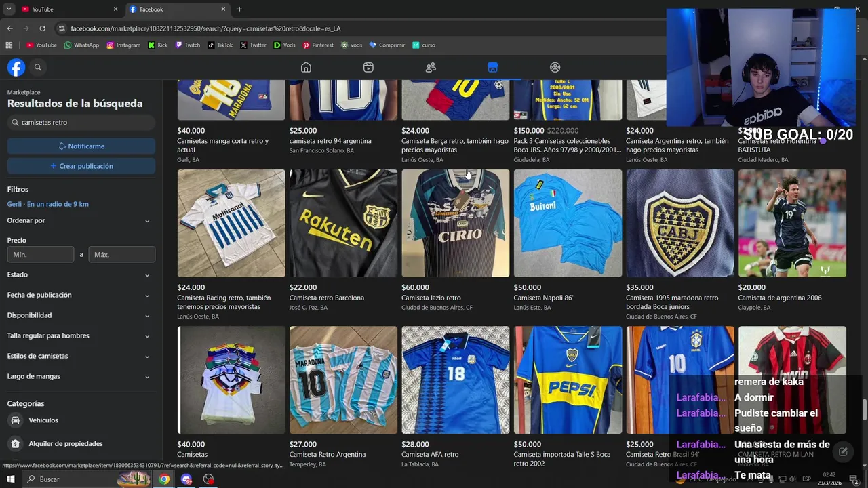The height and width of the screenshot is (488, 868).
Task: Click the Camiseta Napoli 86' title
Action: [x=543, y=298]
